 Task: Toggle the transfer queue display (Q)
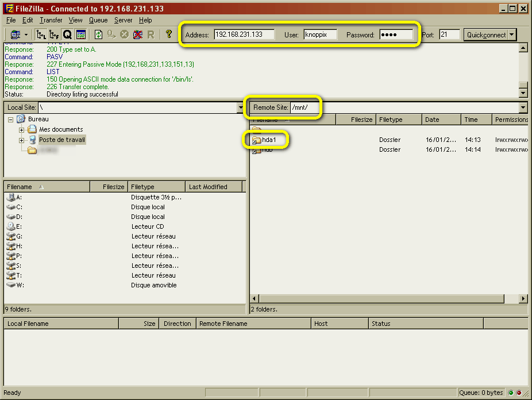(67, 34)
